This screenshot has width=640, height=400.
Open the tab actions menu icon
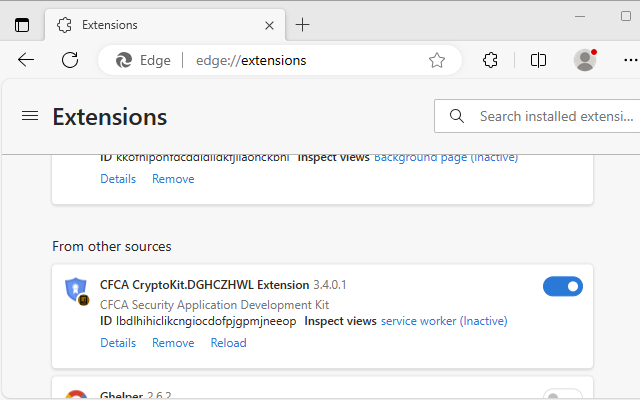click(22, 25)
